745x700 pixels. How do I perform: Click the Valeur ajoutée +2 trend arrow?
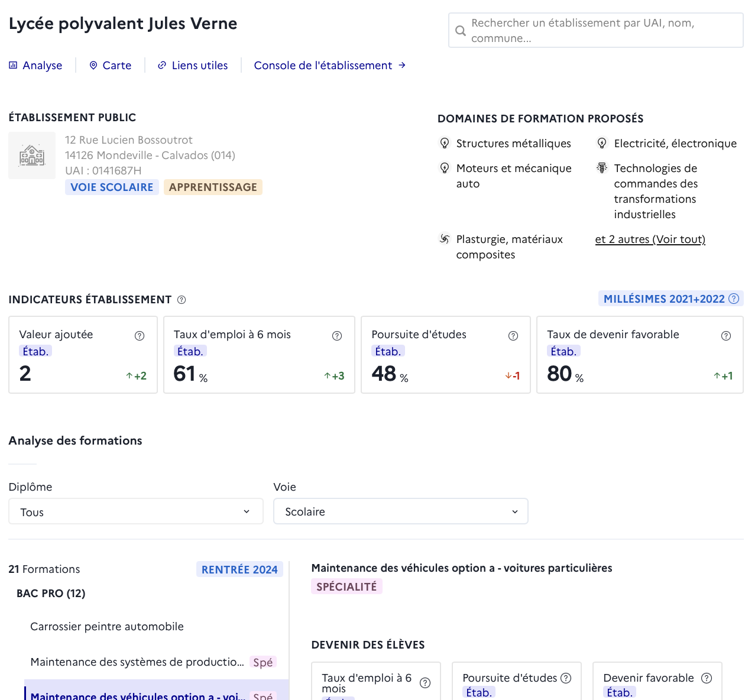(129, 376)
